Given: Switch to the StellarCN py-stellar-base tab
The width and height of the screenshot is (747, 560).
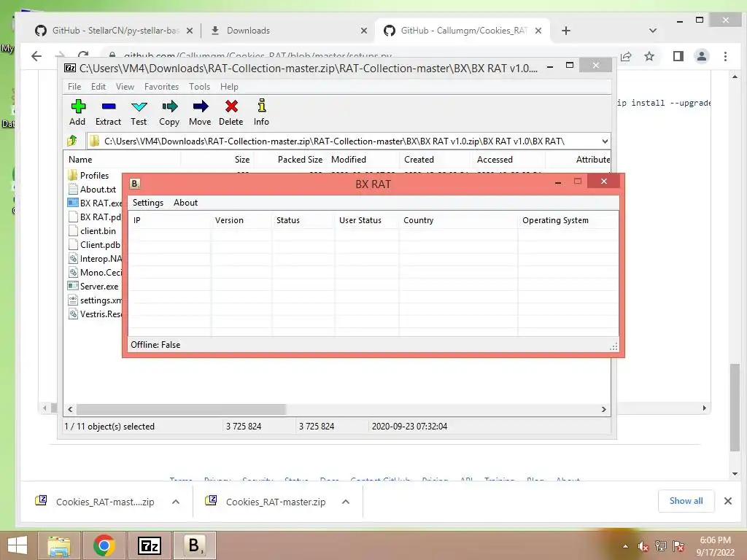Looking at the screenshot, I should click(115, 31).
